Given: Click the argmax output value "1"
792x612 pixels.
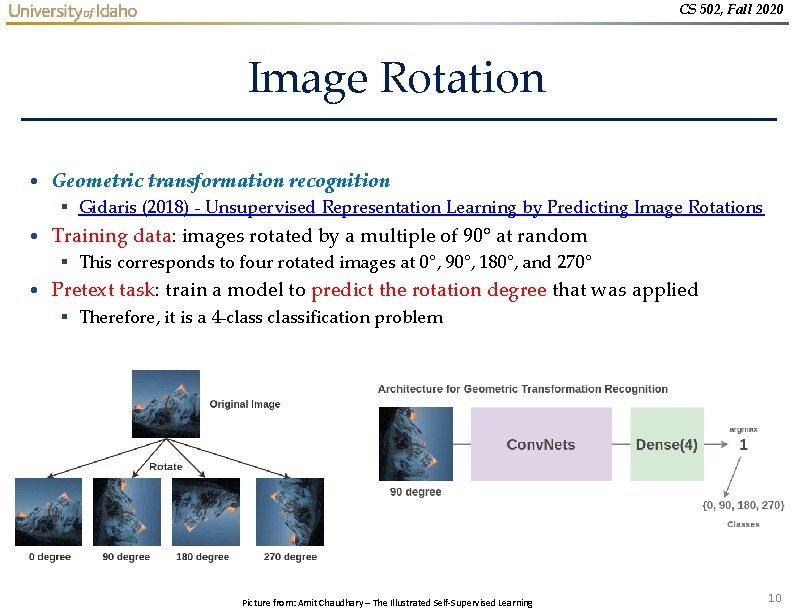Looking at the screenshot, I should 743,445.
